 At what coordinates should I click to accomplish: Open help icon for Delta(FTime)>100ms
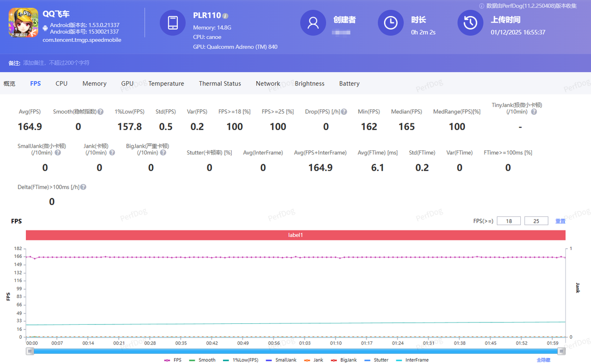point(84,187)
